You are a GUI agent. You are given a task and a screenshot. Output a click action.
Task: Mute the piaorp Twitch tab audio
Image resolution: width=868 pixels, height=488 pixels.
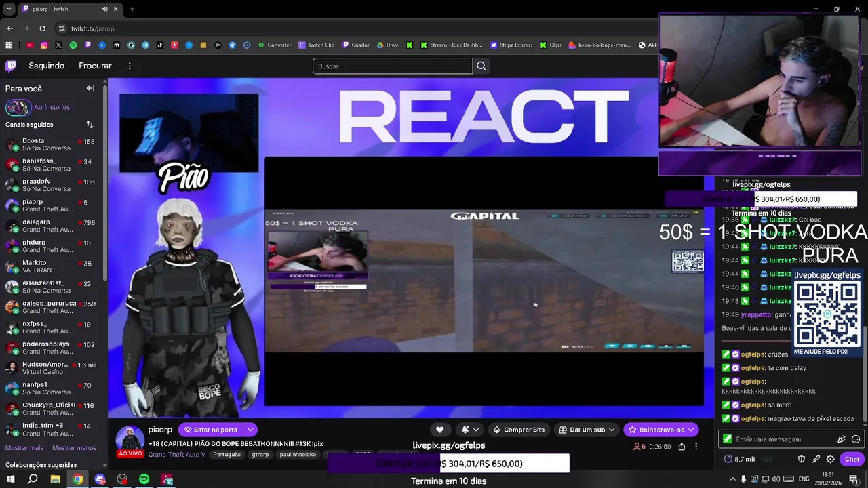(x=104, y=9)
